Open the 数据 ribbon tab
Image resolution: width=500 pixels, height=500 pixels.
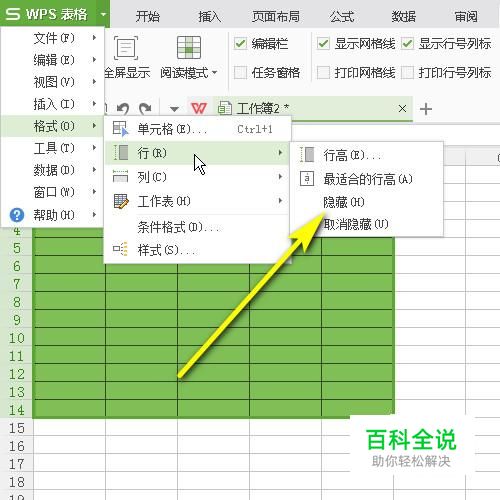404,16
